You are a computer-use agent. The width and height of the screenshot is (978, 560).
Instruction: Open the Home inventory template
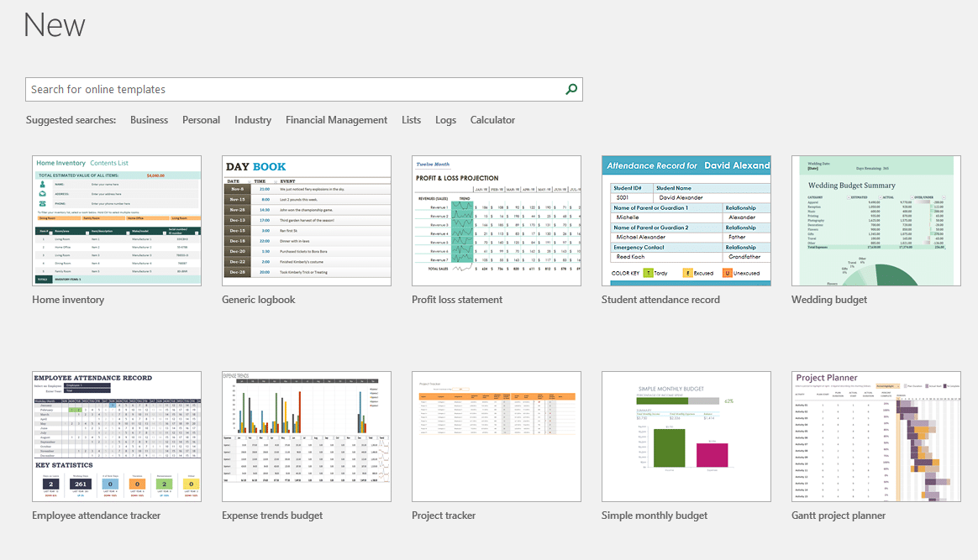click(116, 220)
